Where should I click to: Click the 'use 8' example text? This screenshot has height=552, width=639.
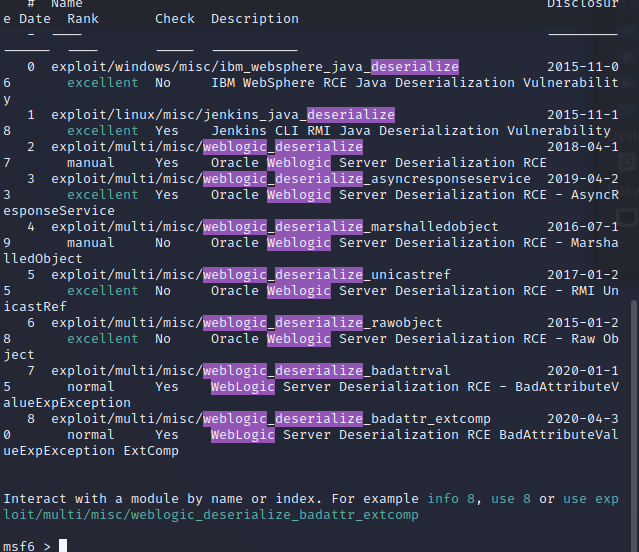[x=511, y=499]
